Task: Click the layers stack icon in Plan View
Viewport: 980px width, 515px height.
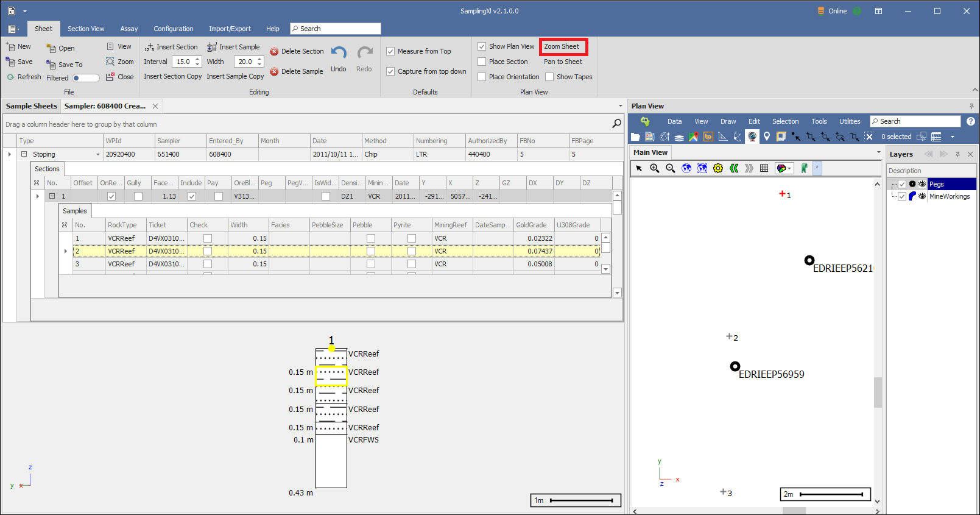Action: point(679,137)
